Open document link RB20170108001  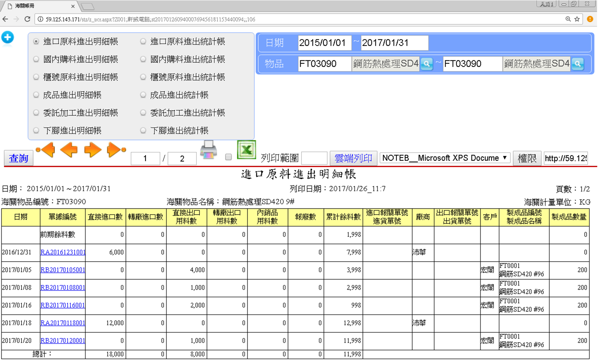[x=63, y=288]
